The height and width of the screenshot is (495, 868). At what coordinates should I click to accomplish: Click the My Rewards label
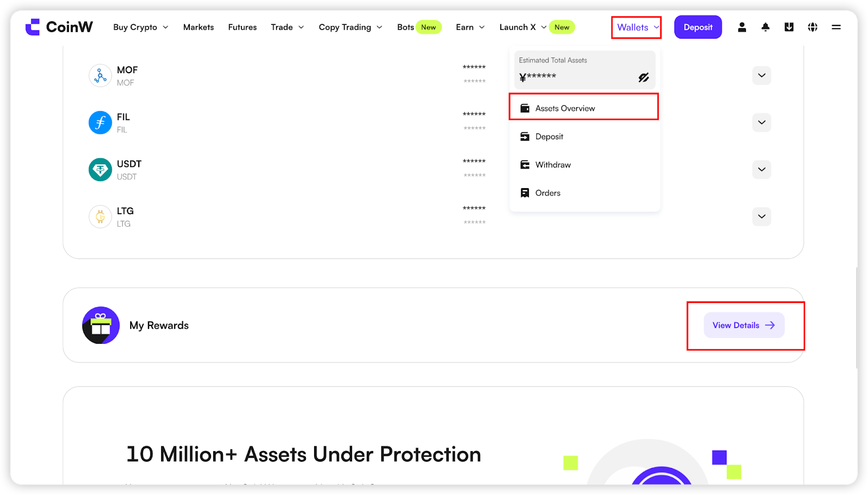click(x=159, y=325)
